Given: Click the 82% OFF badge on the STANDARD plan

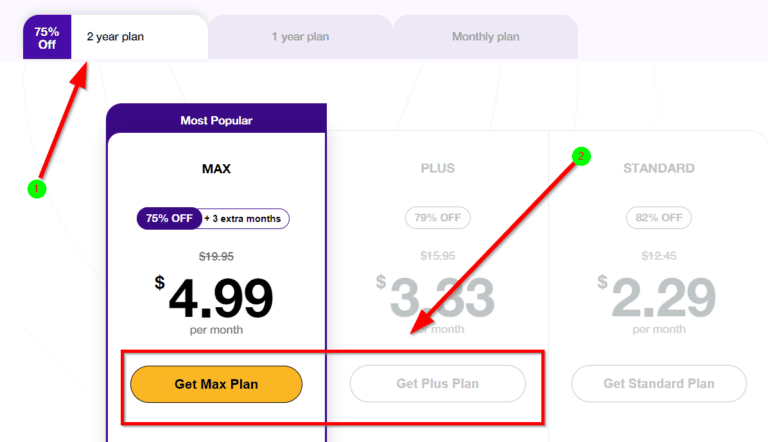Looking at the screenshot, I should point(658,217).
